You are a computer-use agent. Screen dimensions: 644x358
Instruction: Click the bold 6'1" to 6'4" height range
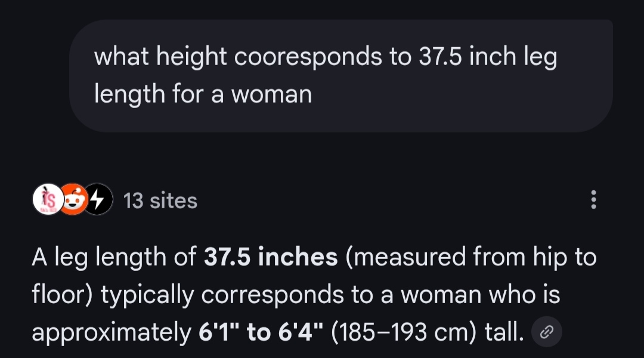click(x=260, y=334)
